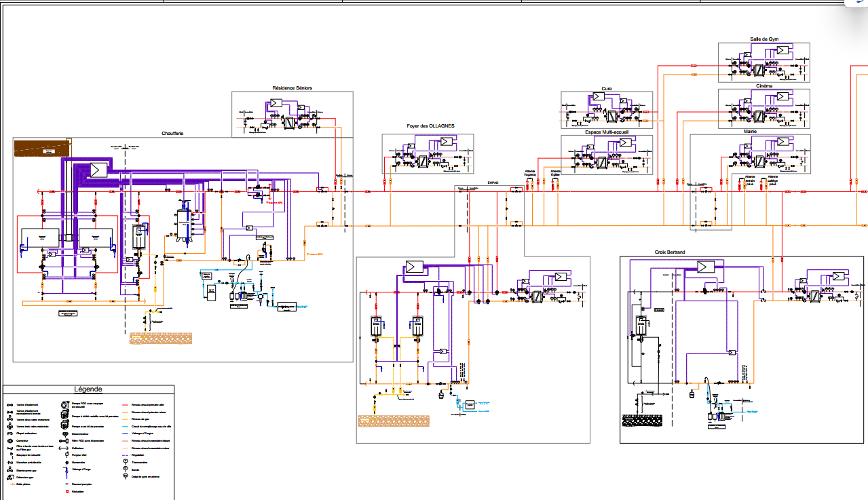
Task: Click the Résidence Séniors regulator symbol
Action: click(x=276, y=103)
